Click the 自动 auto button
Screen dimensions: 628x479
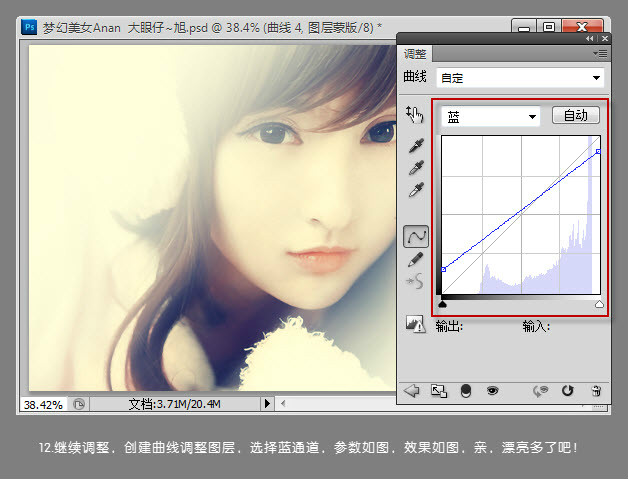point(576,116)
